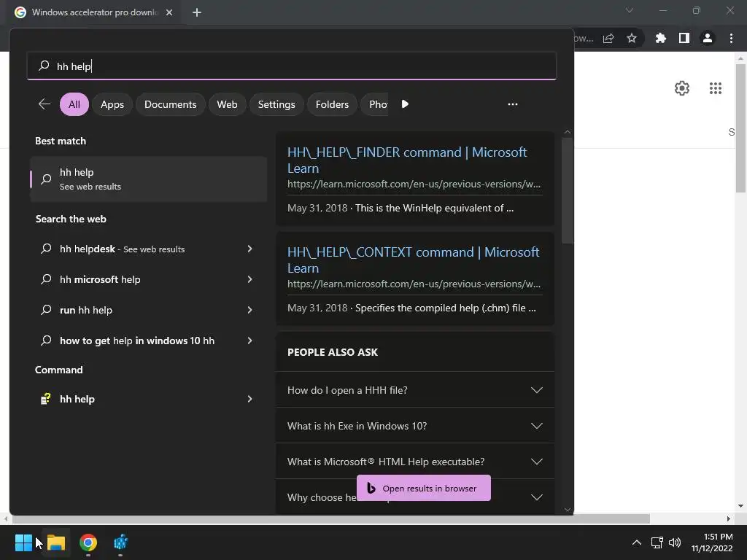Close the Windows accelerator pro Chrome tab
The width and height of the screenshot is (747, 560).
click(169, 12)
